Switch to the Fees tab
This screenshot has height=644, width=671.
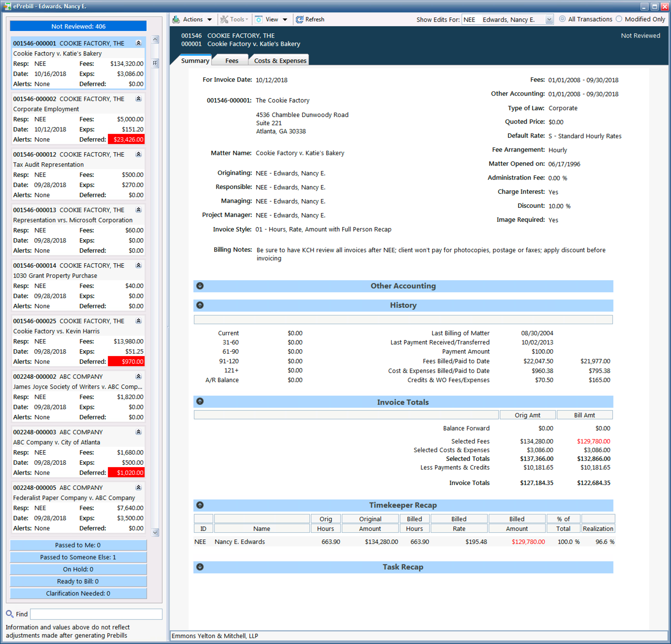[232, 61]
